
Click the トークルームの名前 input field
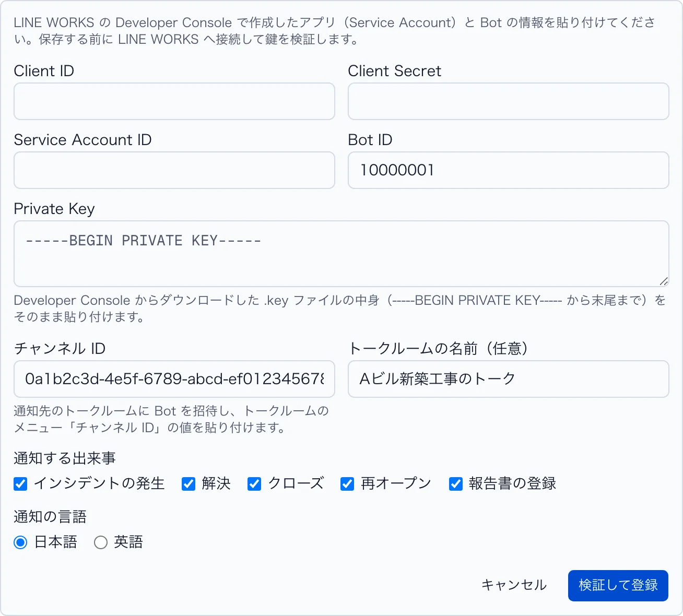coord(508,379)
